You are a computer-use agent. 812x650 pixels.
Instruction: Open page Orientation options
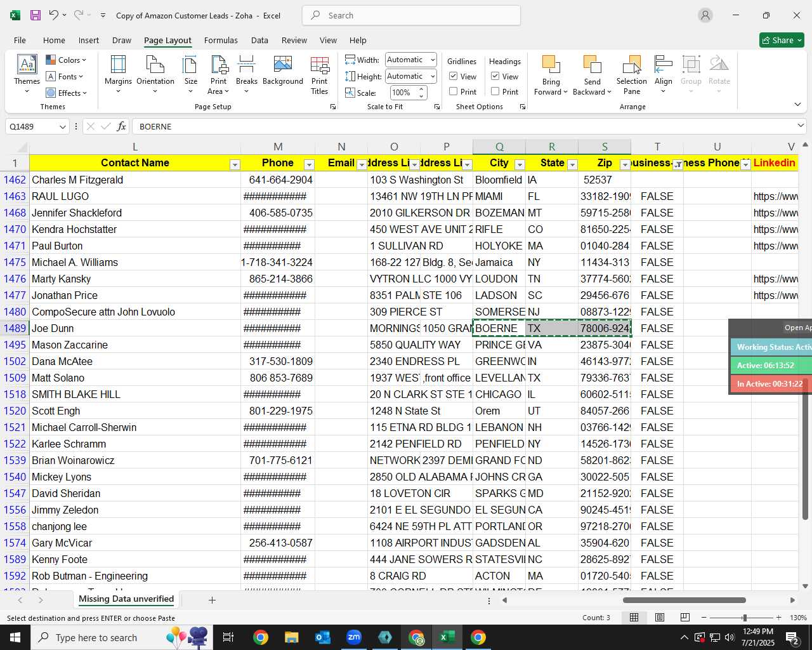[155, 74]
